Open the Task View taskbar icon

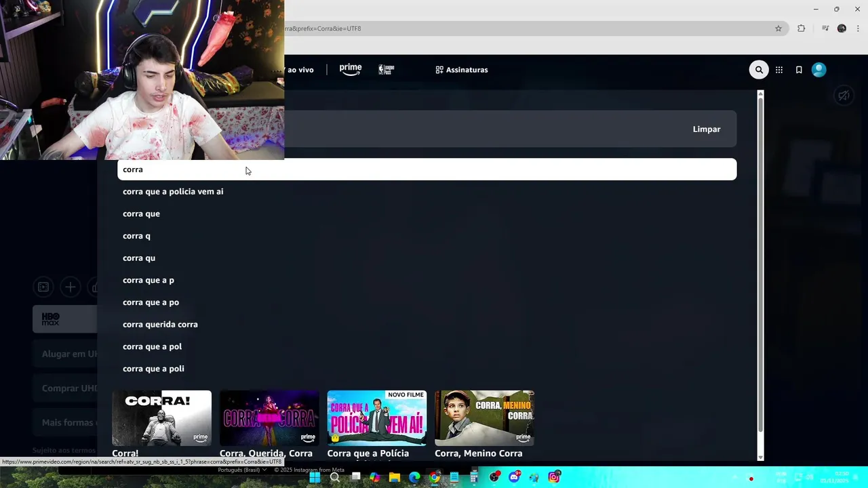pos(355,477)
